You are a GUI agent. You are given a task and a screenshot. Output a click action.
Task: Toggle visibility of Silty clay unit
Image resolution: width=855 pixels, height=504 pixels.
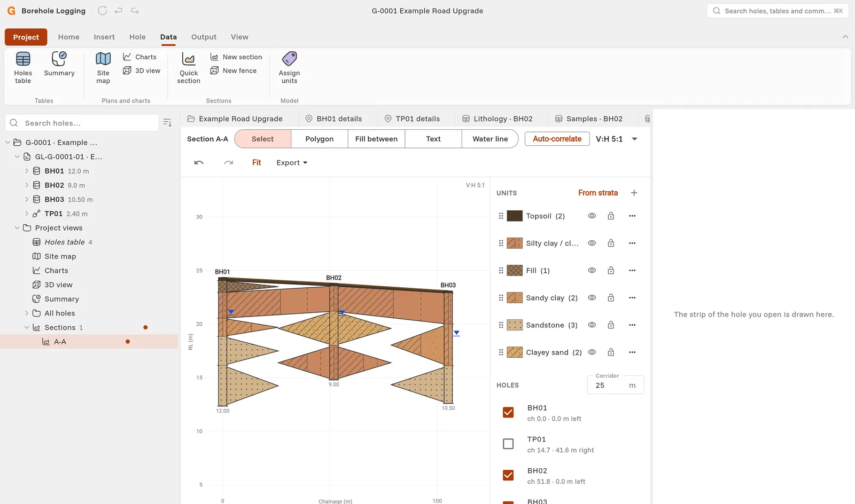[x=592, y=243]
